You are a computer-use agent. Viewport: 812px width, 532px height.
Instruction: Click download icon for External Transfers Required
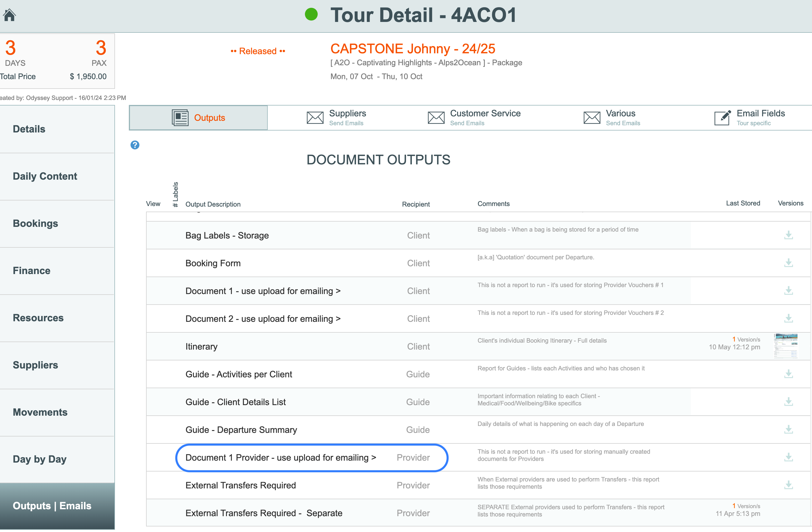[788, 485]
